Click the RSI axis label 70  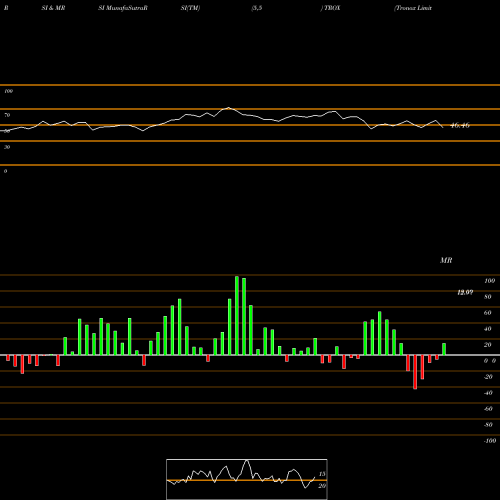coord(7,115)
